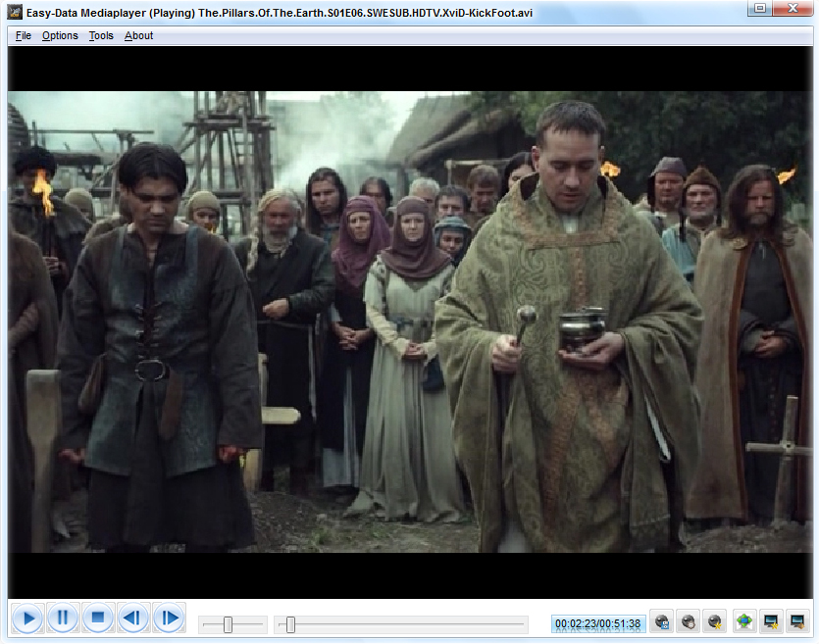819x644 pixels.
Task: Click the monitor icon with orange arrow
Action: point(796,622)
